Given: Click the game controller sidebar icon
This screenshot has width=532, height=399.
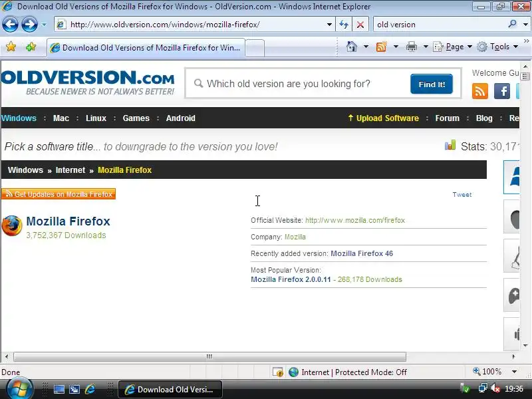Looking at the screenshot, I should click(x=512, y=295).
